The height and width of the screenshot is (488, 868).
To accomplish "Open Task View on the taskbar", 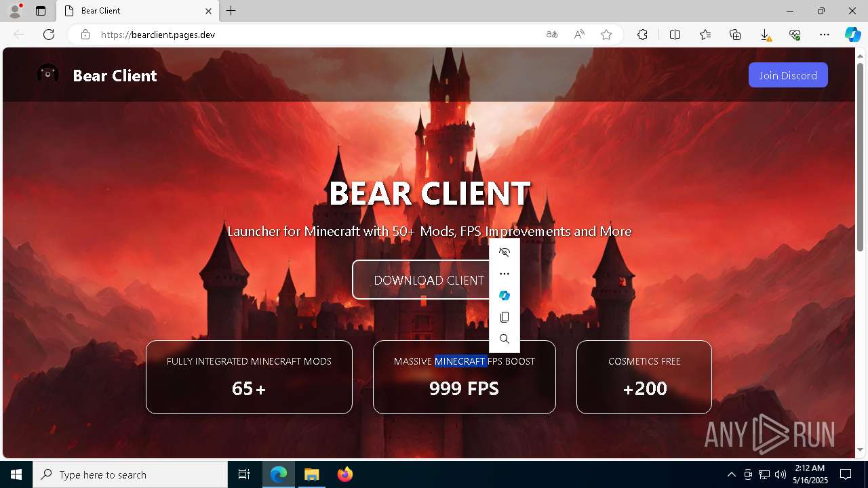I will pos(244,474).
